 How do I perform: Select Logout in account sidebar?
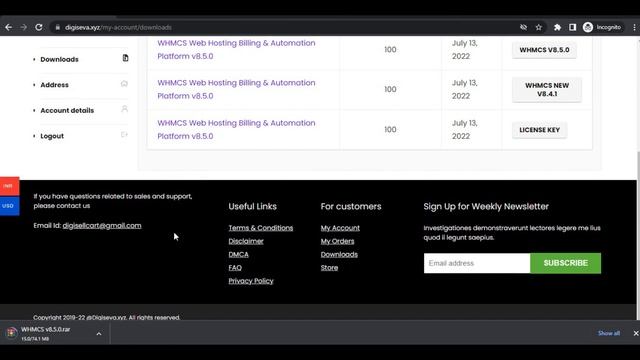point(52,136)
